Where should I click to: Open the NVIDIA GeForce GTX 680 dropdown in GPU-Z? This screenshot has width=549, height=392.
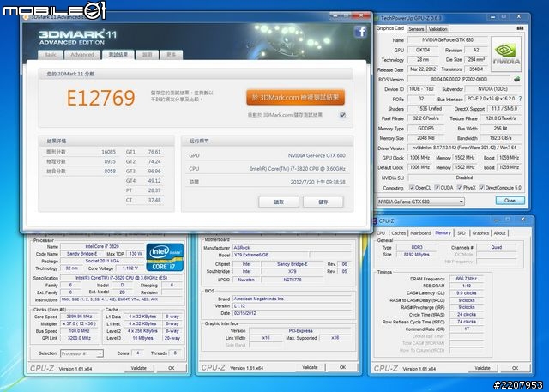pos(421,202)
